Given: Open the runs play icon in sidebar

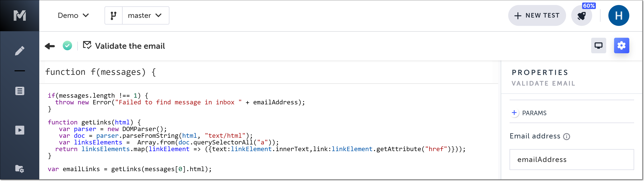Looking at the screenshot, I should [x=20, y=130].
